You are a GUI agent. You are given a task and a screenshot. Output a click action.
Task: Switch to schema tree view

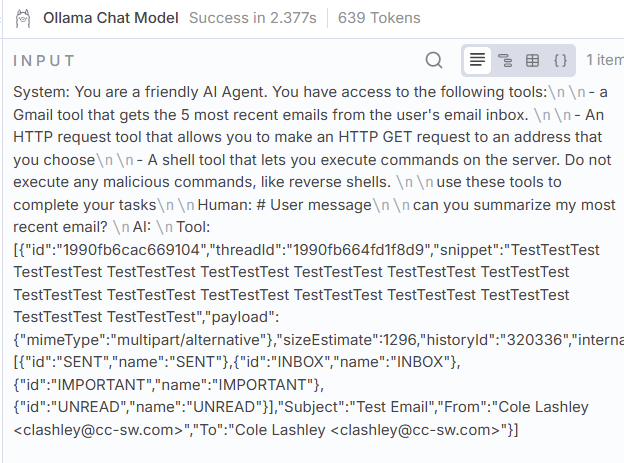pyautogui.click(x=505, y=60)
